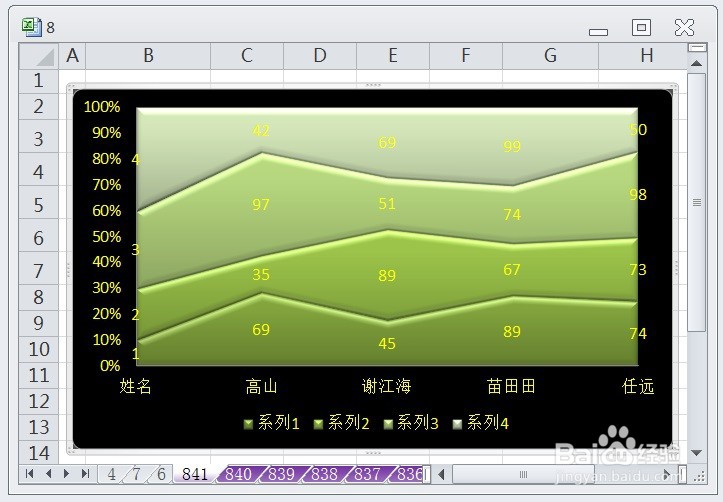Select the category label 任远
The height and width of the screenshot is (502, 723).
pos(638,386)
